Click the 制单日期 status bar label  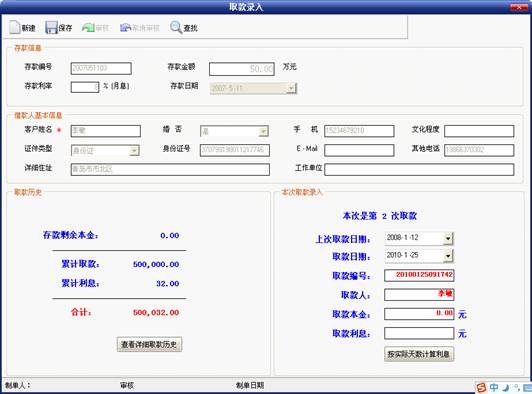(x=250, y=385)
